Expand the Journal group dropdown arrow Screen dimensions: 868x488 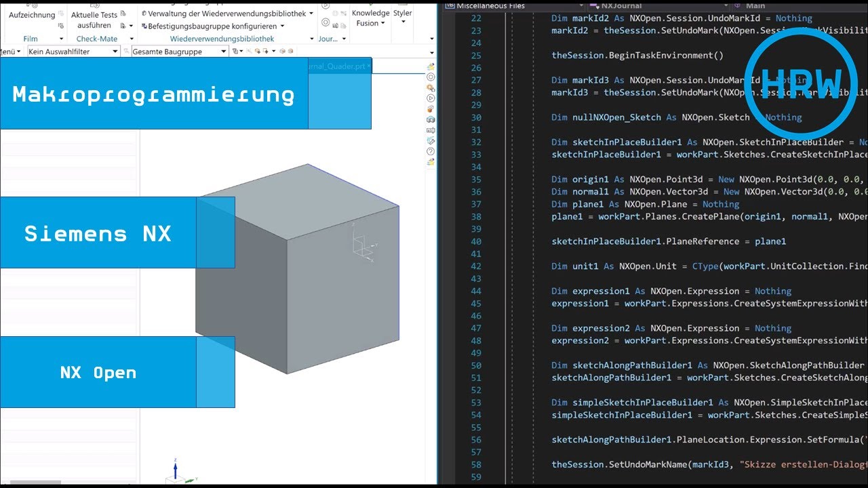[343, 39]
